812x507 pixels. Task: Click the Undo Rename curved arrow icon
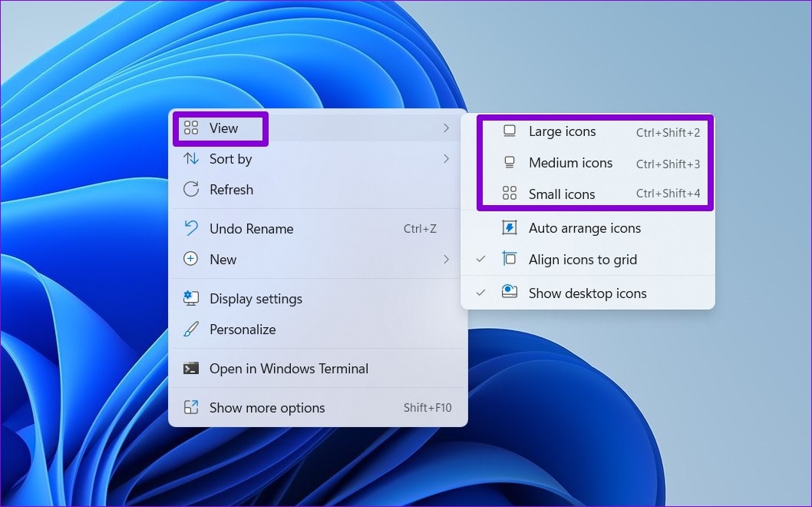coord(191,228)
